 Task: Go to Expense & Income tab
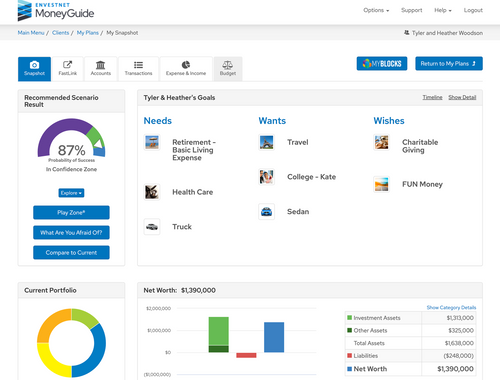click(x=186, y=69)
